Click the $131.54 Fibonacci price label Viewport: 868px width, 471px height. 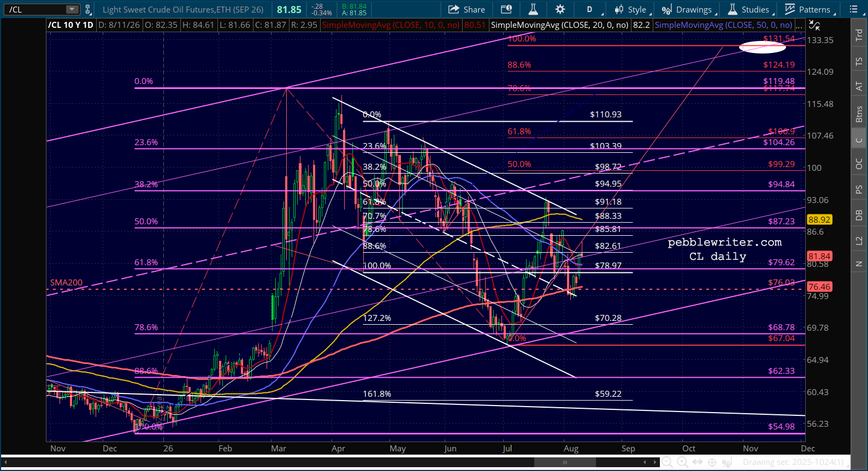[x=779, y=39]
